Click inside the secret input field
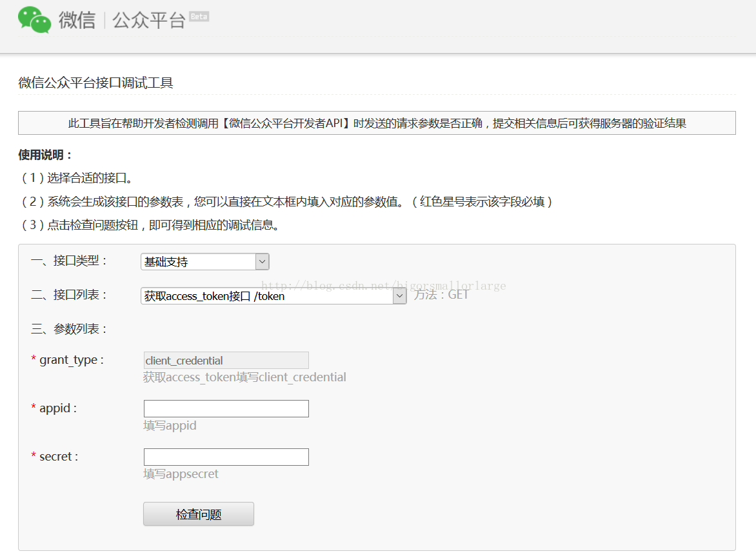The image size is (756, 558). coord(226,457)
